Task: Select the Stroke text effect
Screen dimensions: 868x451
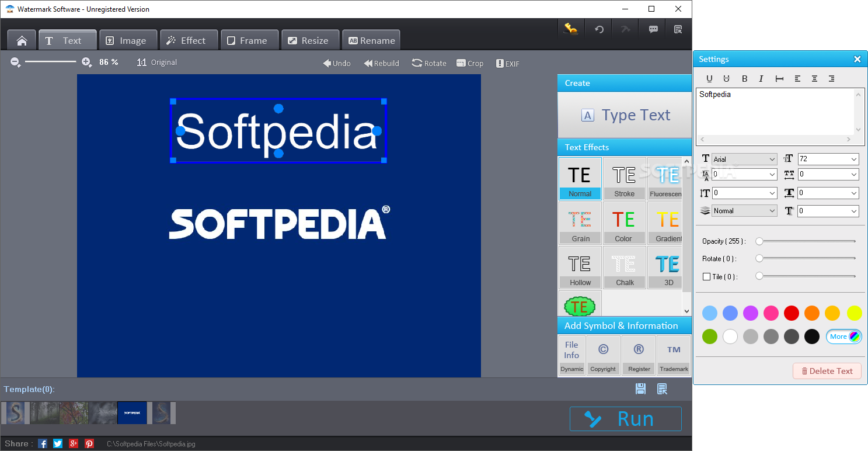Action: [624, 179]
